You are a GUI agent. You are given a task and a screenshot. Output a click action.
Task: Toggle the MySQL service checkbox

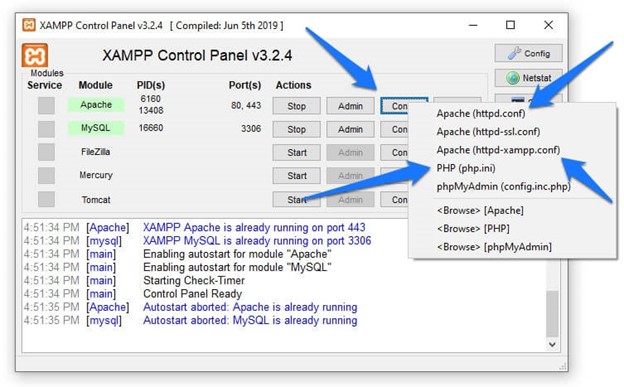46,129
